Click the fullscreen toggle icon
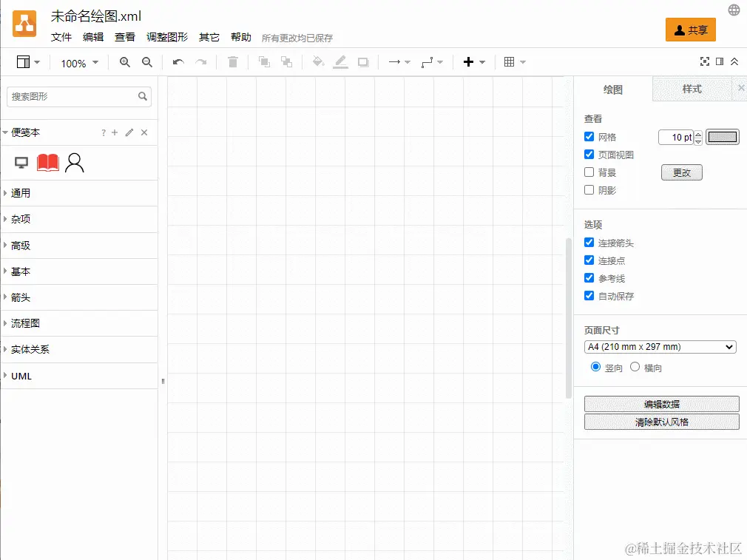The width and height of the screenshot is (747, 560). (x=705, y=61)
